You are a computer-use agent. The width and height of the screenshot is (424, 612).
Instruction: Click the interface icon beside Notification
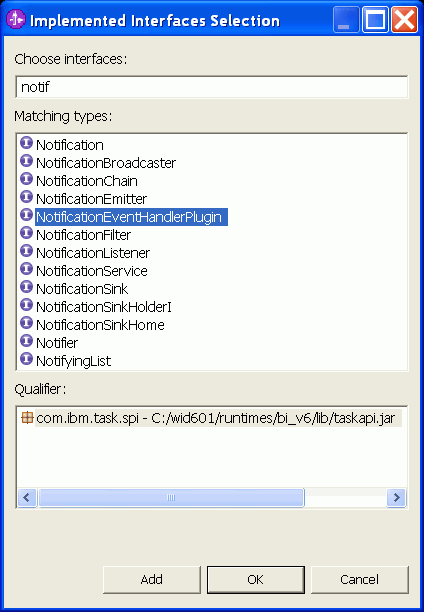click(x=26, y=143)
